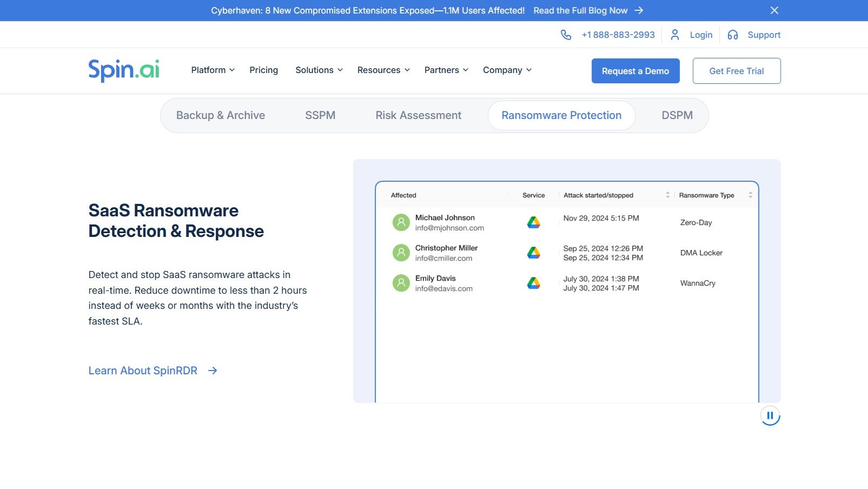Click the Spin.ai logo
The width and height of the screenshot is (868, 489).
124,70
